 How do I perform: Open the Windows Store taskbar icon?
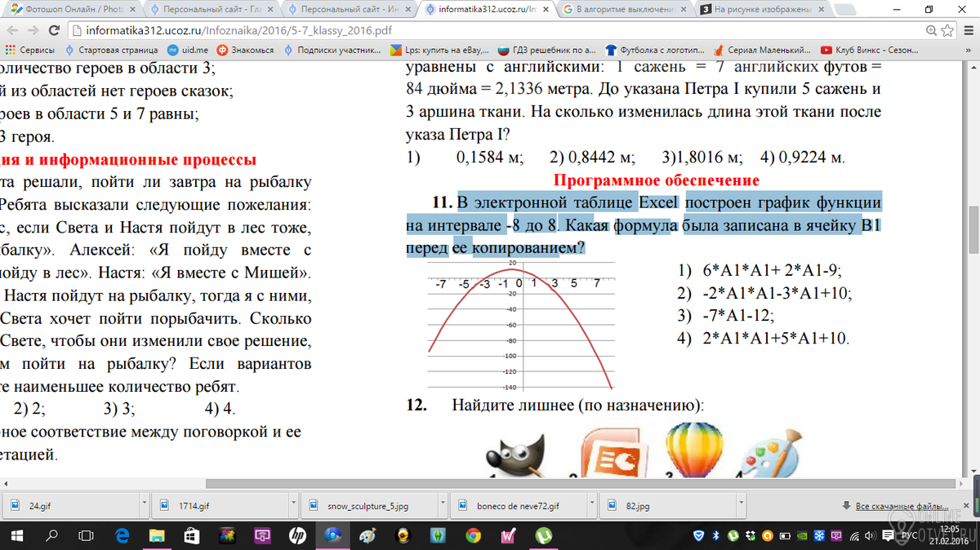[192, 535]
